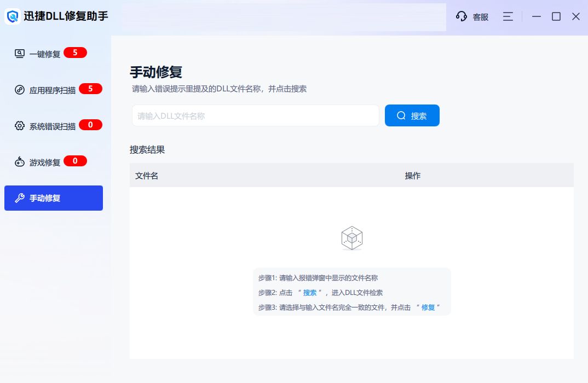Click the 应用程序扫描 circular icon
This screenshot has height=383, width=588.
20,90
